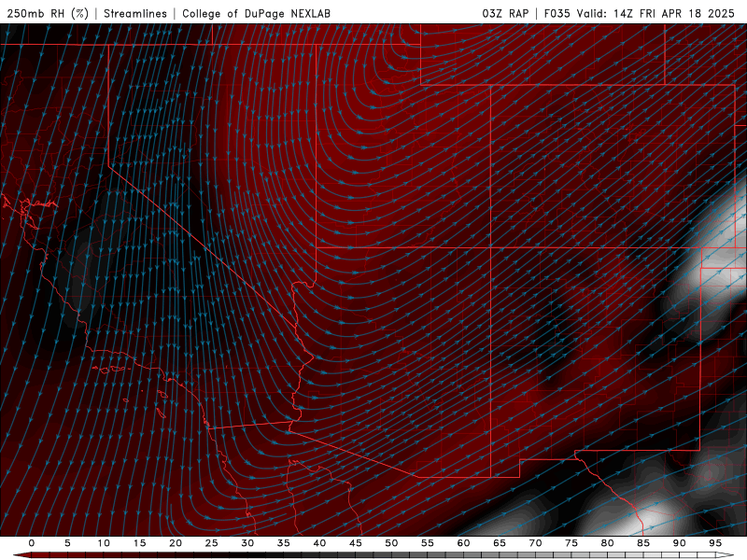Click the "5" label on the color scale
Screen dimensions: 747x560
coord(67,543)
